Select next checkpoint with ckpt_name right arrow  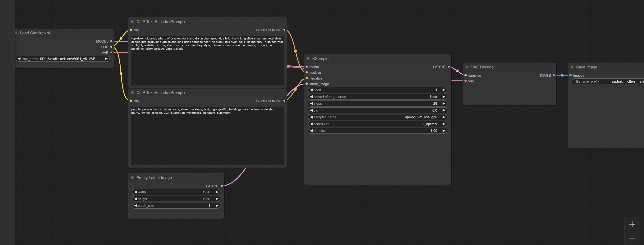point(106,59)
